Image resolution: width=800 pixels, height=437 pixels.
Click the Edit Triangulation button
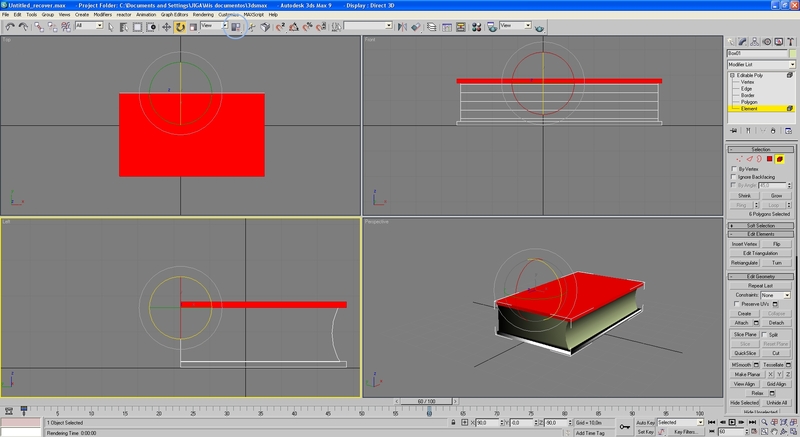[760, 253]
